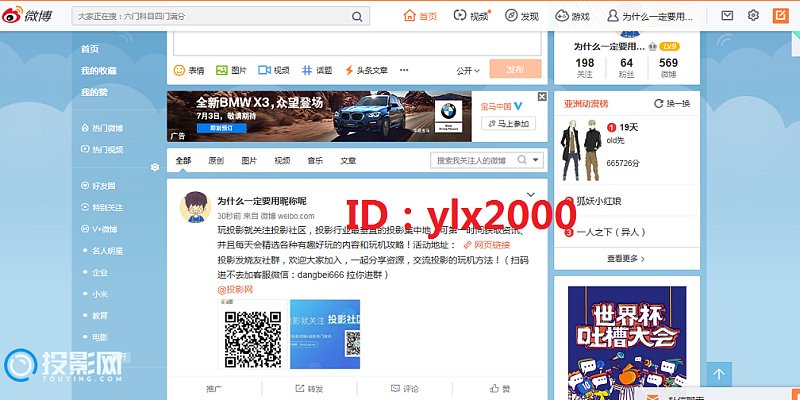Click the search magnifier icon in top bar
This screenshot has height=400, width=800.
[357, 16]
